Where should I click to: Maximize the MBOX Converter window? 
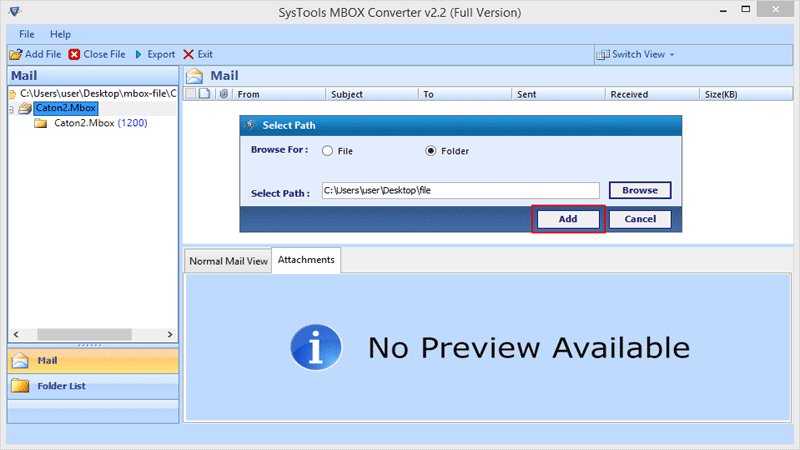(745, 9)
